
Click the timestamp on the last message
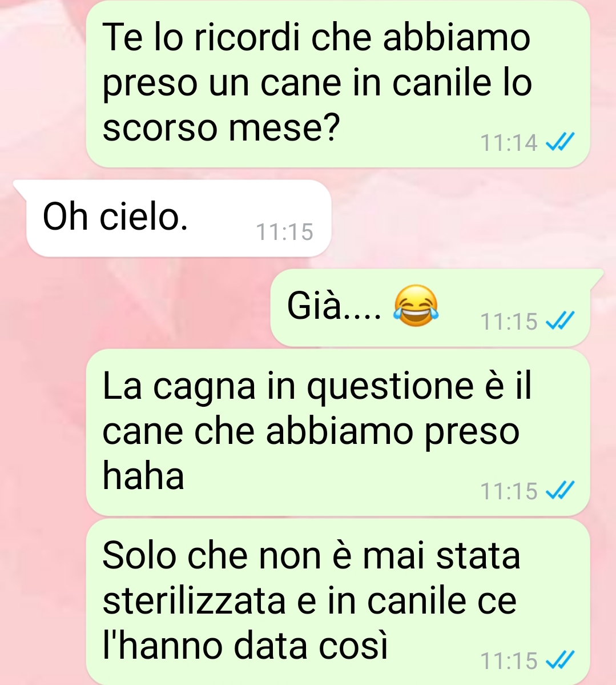509,661
